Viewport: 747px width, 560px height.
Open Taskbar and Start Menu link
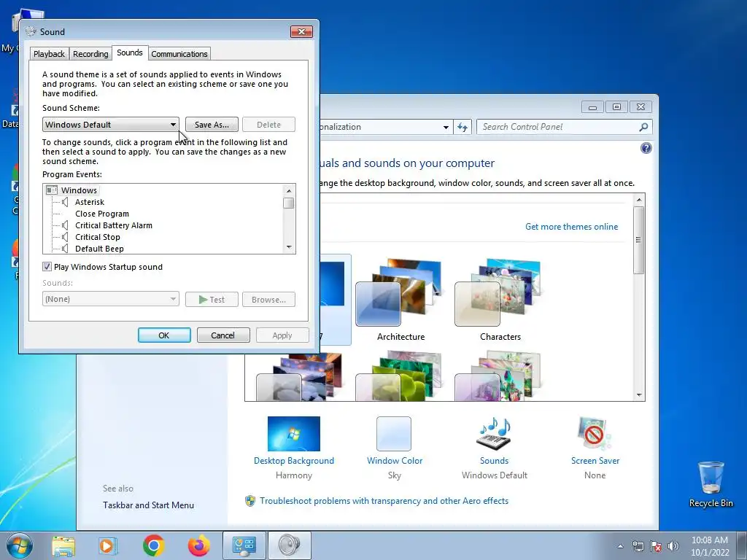[x=148, y=505]
